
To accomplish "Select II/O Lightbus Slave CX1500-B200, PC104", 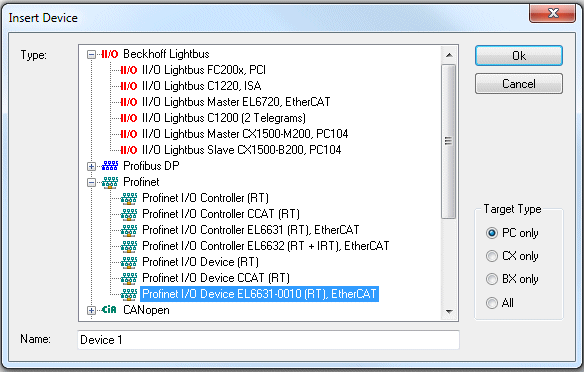I will tap(241, 150).
